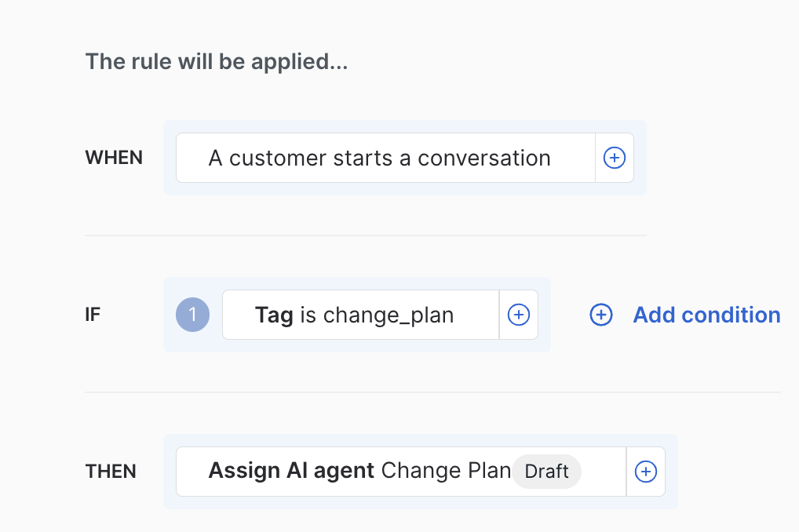Select the Change Plan agent name
The height and width of the screenshot is (532, 799).
tap(446, 471)
